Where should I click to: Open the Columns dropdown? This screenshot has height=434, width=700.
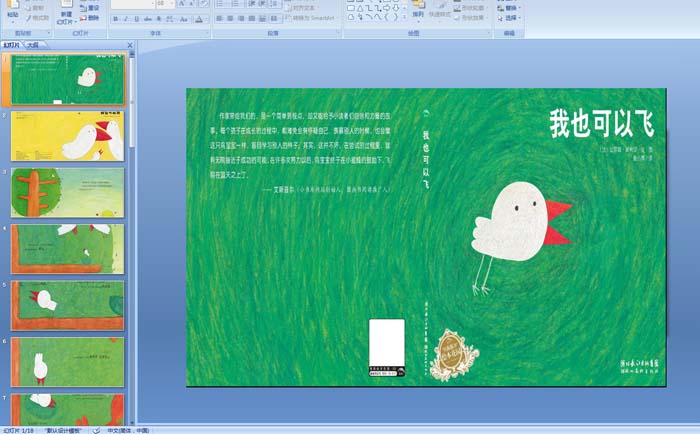(x=274, y=18)
